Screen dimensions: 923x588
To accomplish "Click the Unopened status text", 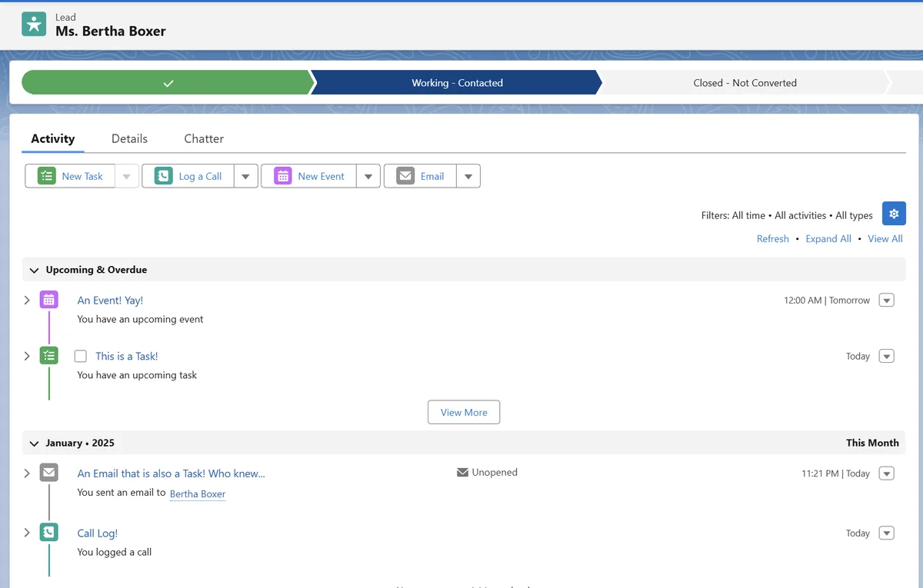I will tap(495, 472).
